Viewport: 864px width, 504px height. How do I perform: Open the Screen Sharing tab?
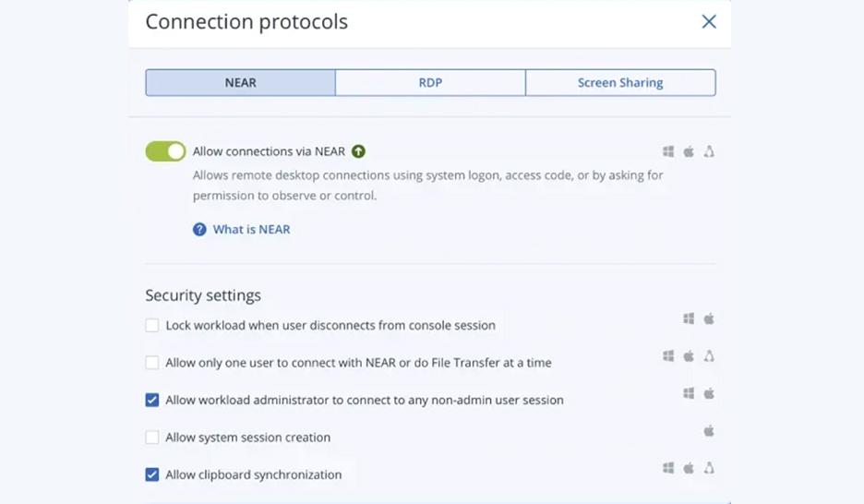coord(620,83)
